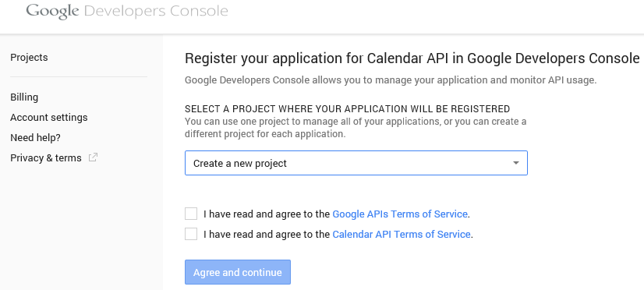
Task: Open the Create a new project combo box
Action: (356, 163)
